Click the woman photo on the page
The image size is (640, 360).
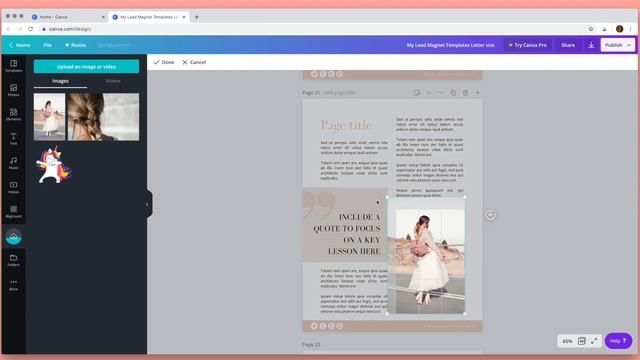[426, 256]
